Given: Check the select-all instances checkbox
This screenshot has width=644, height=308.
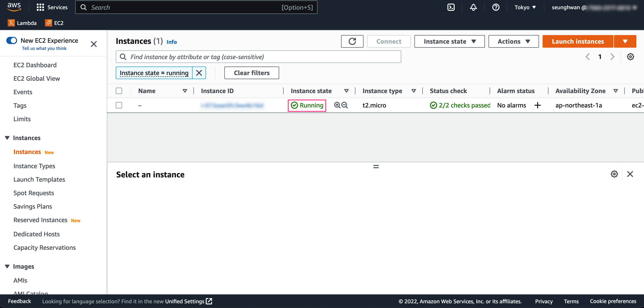Looking at the screenshot, I should point(119,91).
